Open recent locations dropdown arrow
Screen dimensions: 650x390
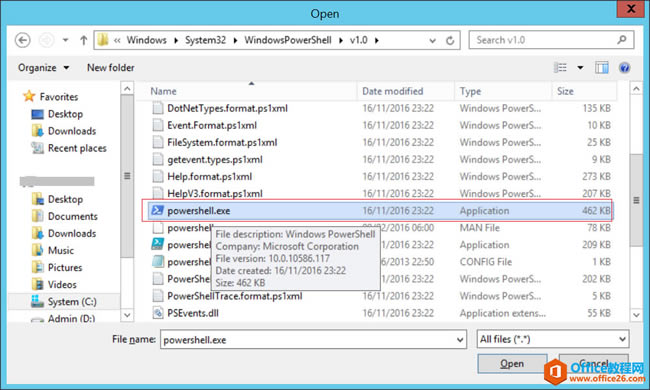65,40
